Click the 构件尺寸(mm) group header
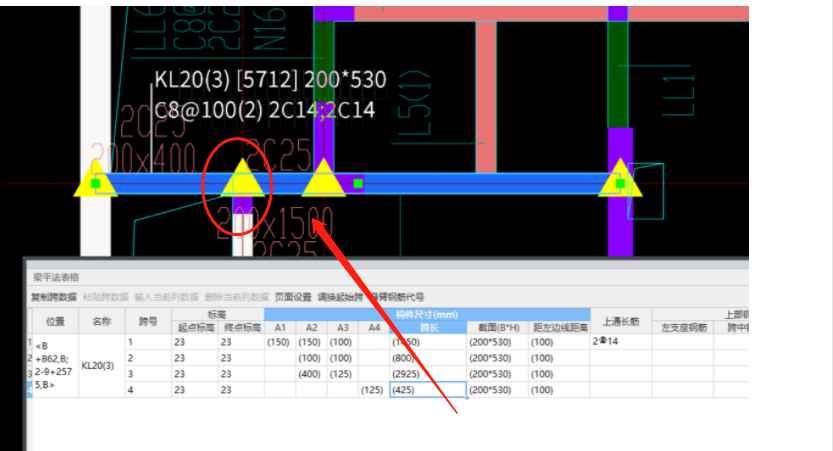This screenshot has width=833, height=451. click(x=427, y=314)
